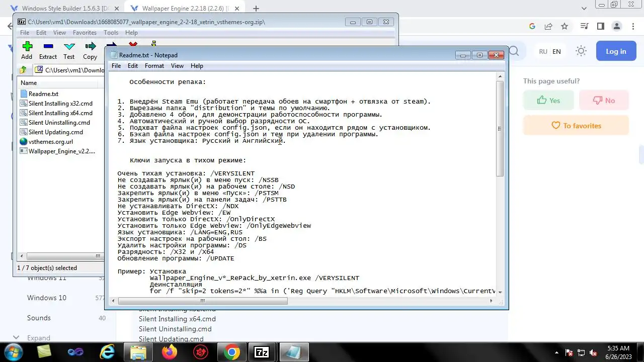Click the Test icon in 7-Zip toolbar
The width and height of the screenshot is (644, 362).
pyautogui.click(x=69, y=46)
